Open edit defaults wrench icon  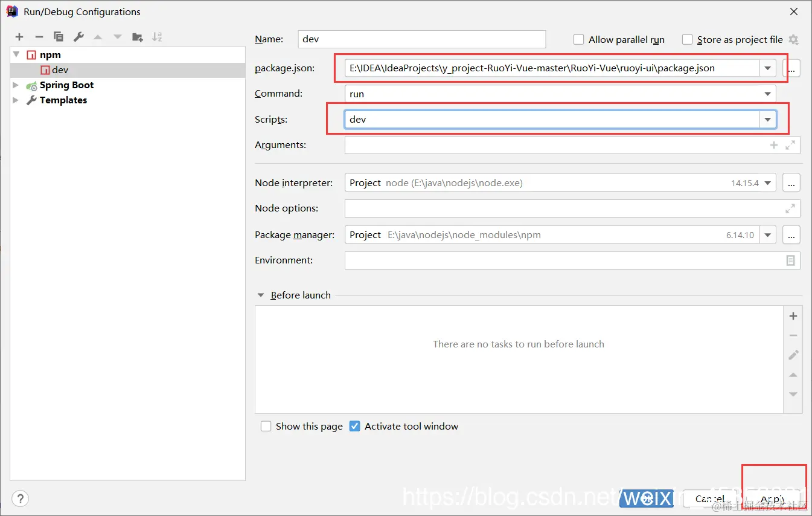pyautogui.click(x=78, y=37)
